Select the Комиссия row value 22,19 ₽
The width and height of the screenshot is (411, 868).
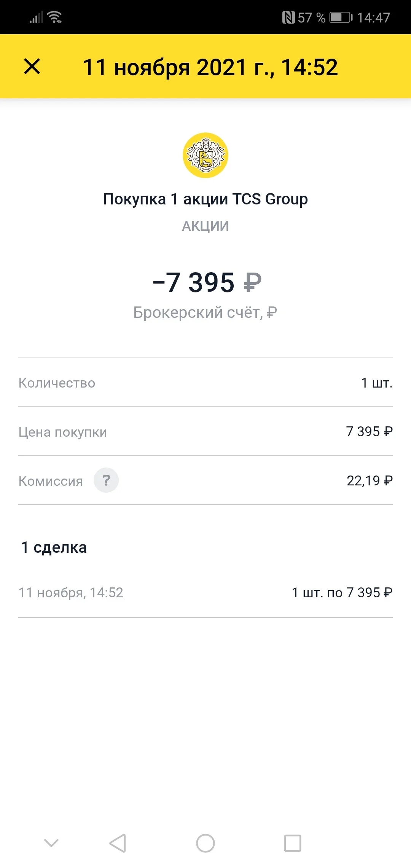(370, 480)
